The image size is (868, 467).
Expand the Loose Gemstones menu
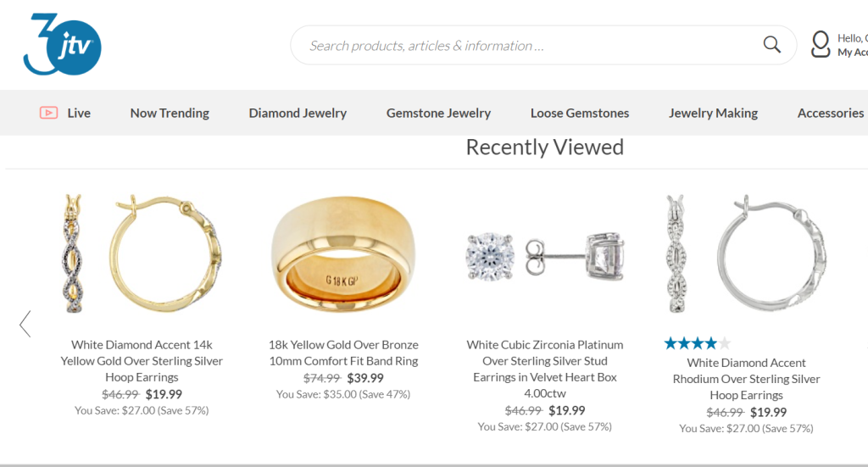(x=580, y=113)
